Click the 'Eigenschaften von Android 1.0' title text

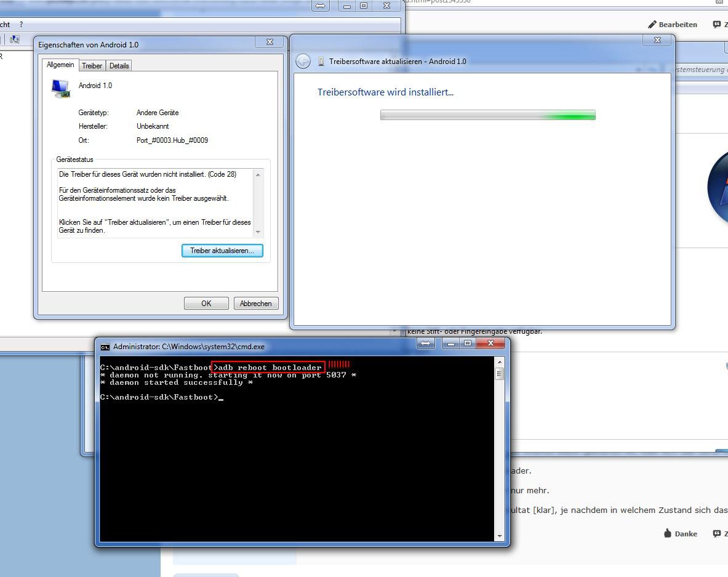click(x=88, y=44)
